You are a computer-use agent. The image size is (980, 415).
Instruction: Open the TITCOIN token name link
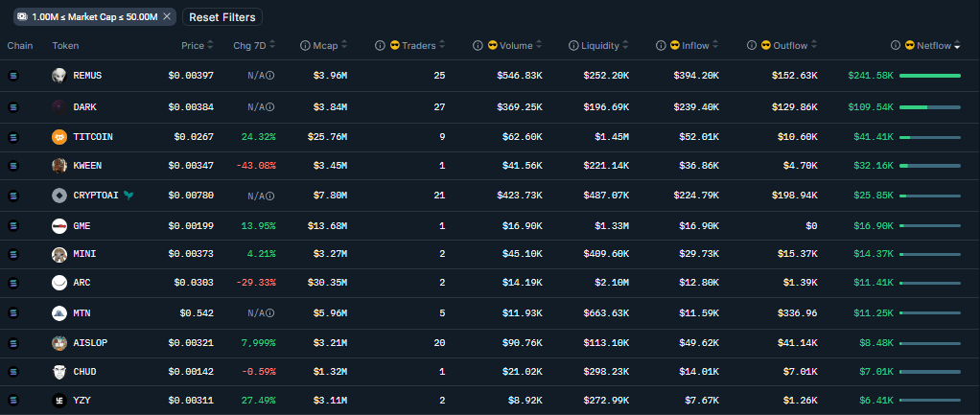[x=93, y=137]
